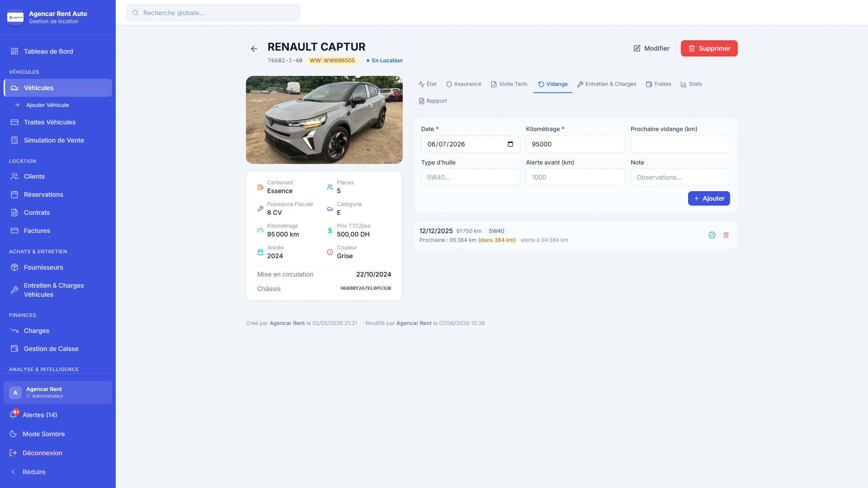Focus the Recherche globale search field
Image resolution: width=868 pixels, height=488 pixels.
pyautogui.click(x=213, y=13)
